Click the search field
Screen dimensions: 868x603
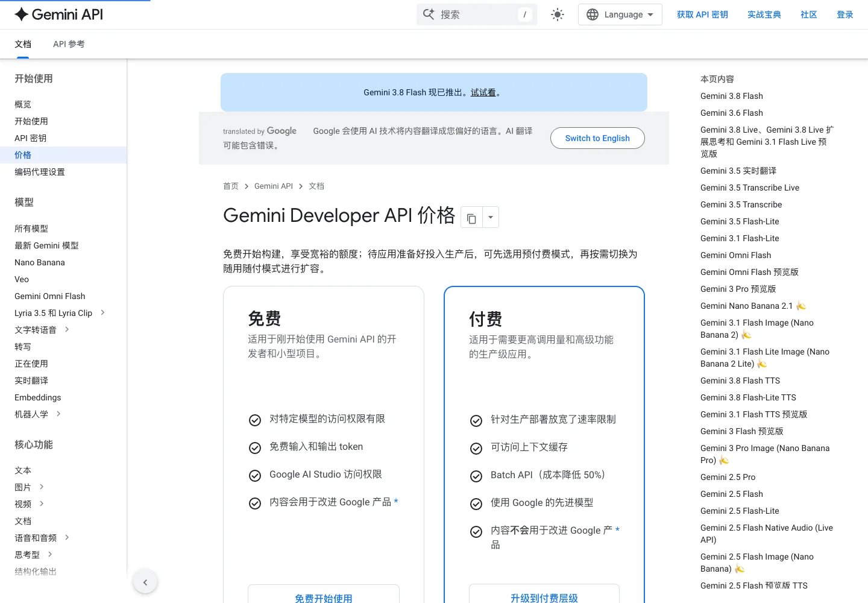(476, 14)
